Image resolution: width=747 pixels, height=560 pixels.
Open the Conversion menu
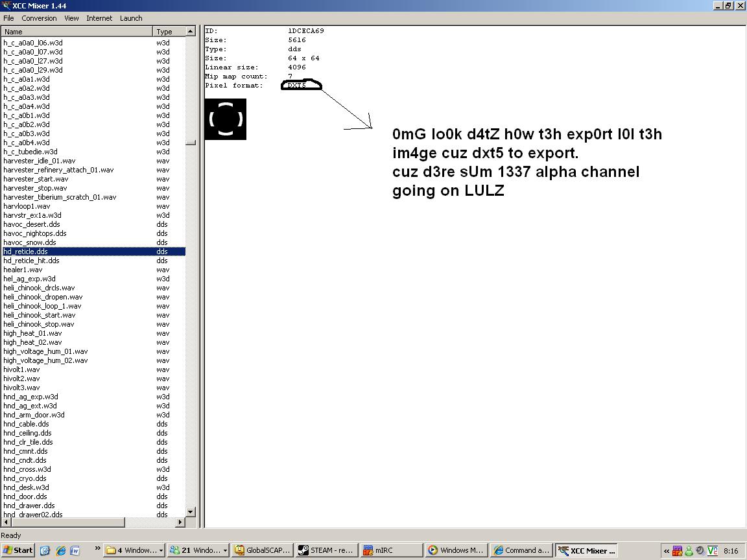point(39,18)
